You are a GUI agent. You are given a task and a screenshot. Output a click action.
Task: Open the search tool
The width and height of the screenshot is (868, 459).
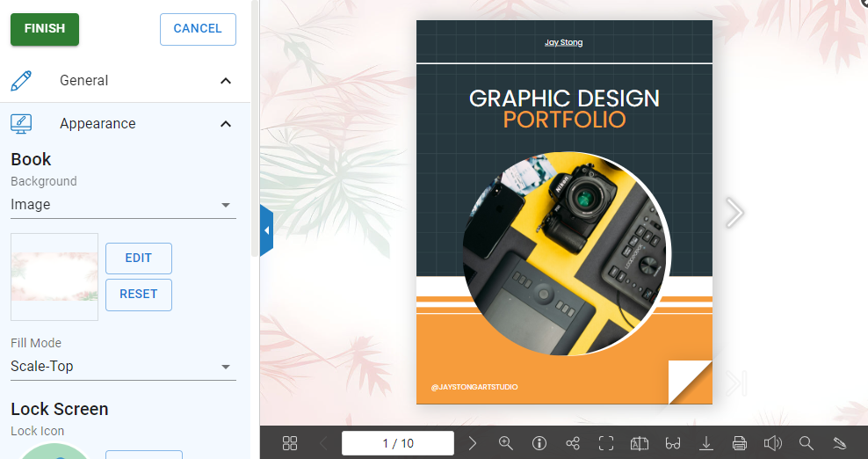point(807,443)
